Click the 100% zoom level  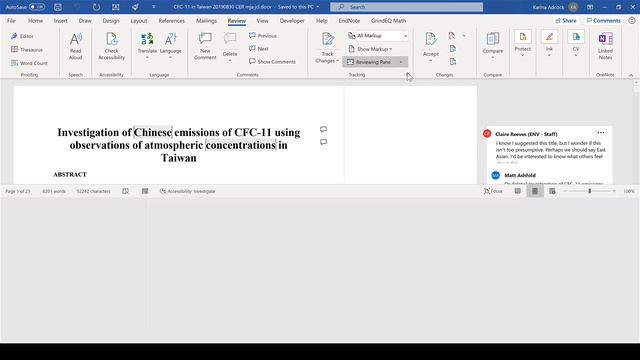pos(629,191)
